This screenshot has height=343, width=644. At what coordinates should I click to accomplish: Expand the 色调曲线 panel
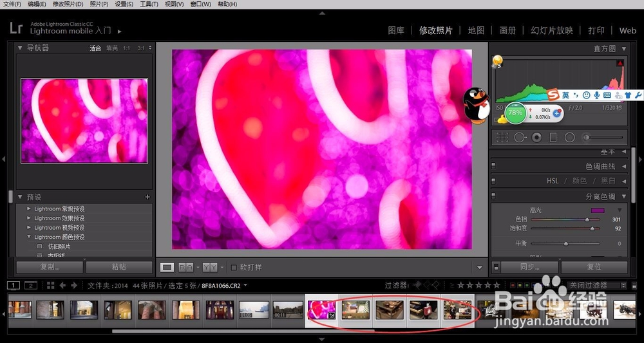click(x=624, y=167)
